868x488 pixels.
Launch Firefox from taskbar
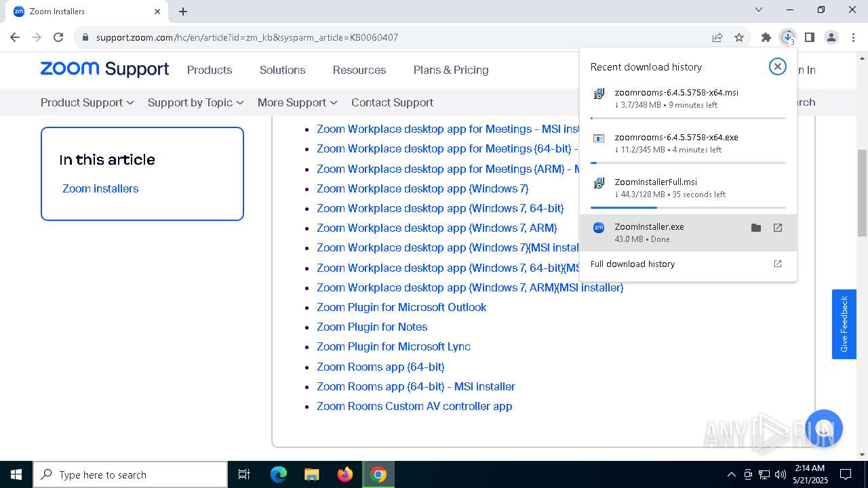[345, 474]
